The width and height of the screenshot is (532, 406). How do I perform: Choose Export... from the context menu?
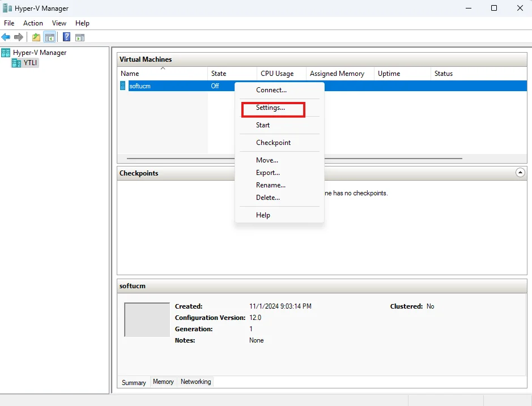279,173
